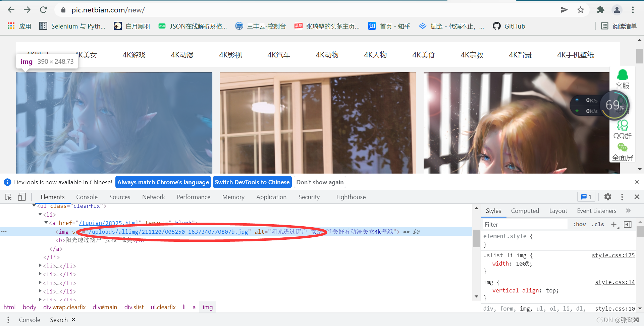
Task: Open the 4K动漫 category
Action: tap(182, 55)
